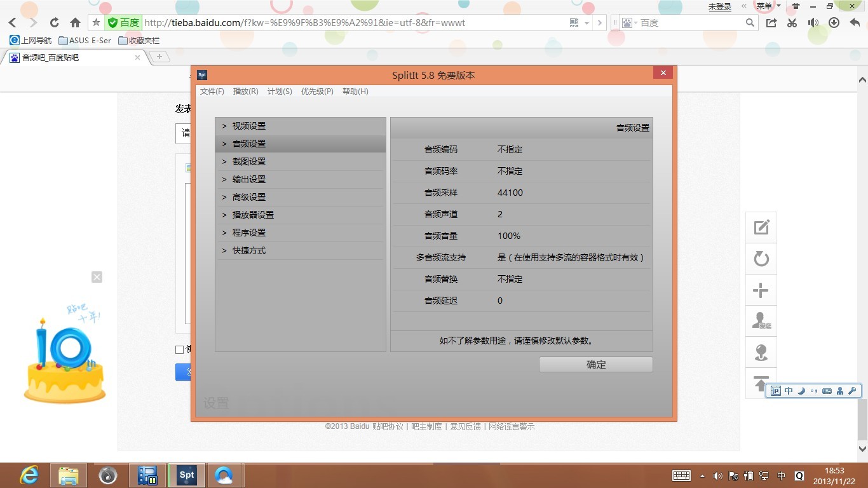Viewport: 868px width, 488px height.
Task: Reload the page with the refresh icon
Action: tap(54, 23)
